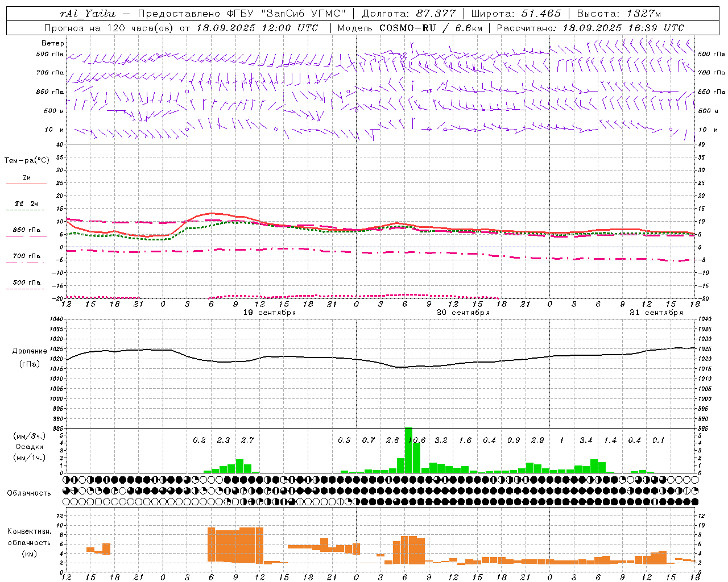Click the Облачность cloudiness row label
Image resolution: width=728 pixels, height=582 pixels.
[29, 493]
